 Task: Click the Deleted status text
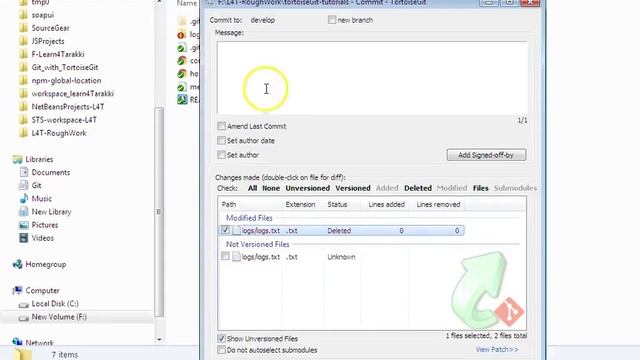[x=339, y=231]
